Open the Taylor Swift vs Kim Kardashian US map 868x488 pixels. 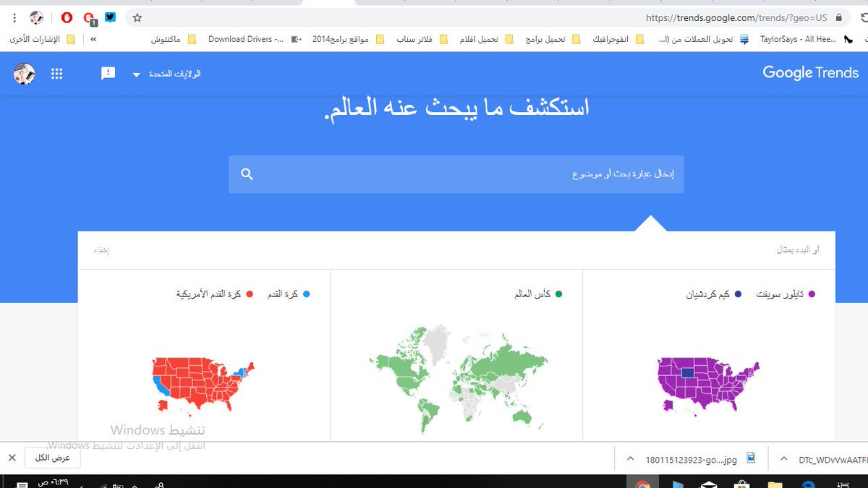708,387
